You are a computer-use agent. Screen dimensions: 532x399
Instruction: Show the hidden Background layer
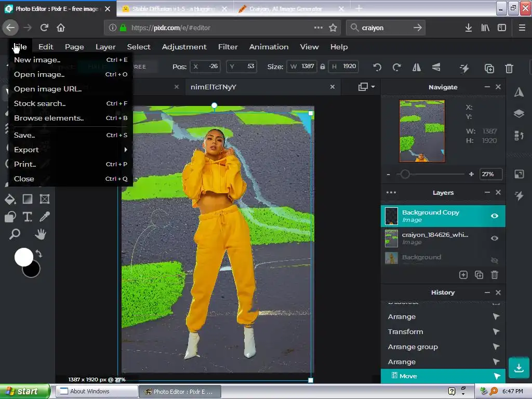pos(494,260)
